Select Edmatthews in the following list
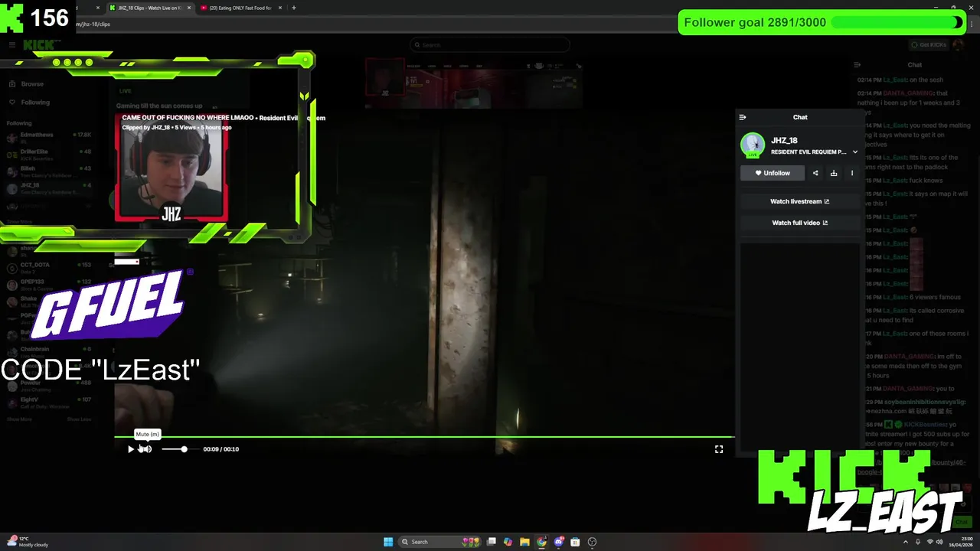The width and height of the screenshot is (980, 551). (49, 138)
